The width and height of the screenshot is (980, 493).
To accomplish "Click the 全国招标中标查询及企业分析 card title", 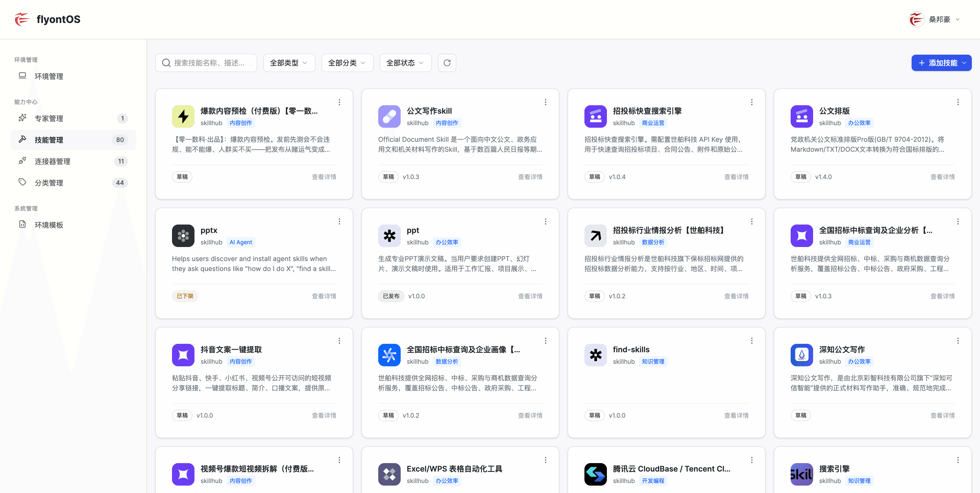I will point(875,230).
